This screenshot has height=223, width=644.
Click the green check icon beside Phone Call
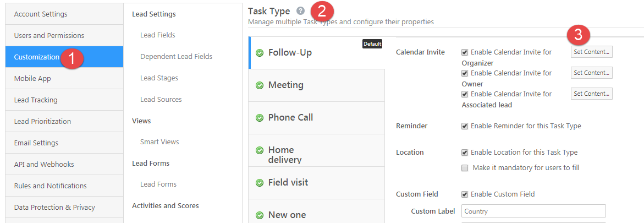point(260,118)
